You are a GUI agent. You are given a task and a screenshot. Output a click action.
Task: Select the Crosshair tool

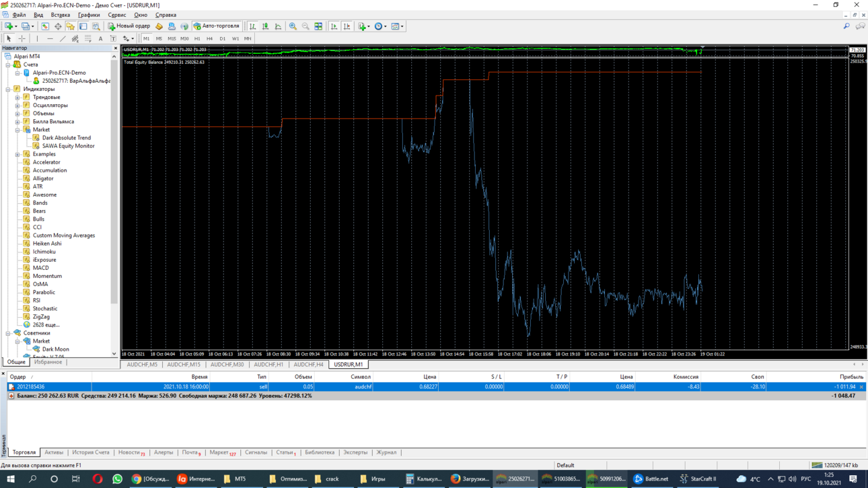[x=22, y=38]
